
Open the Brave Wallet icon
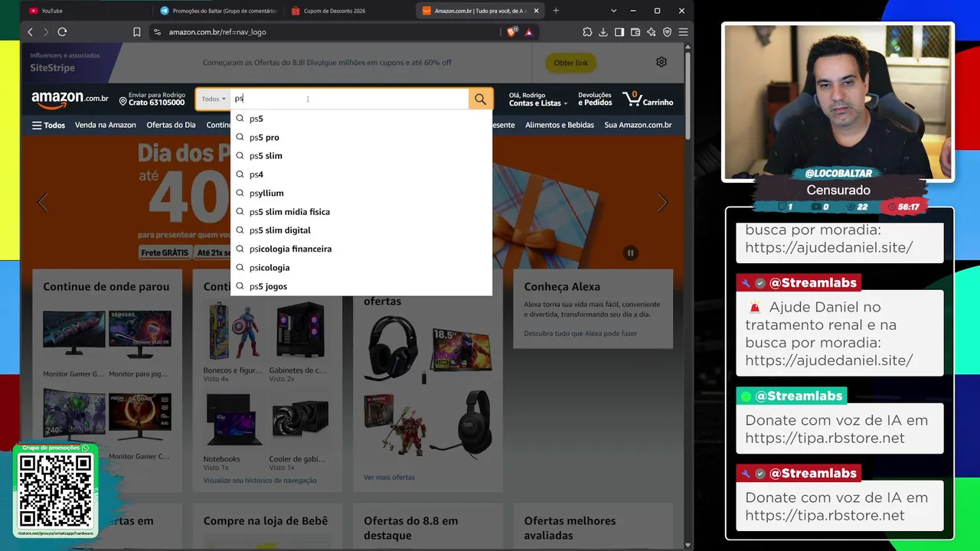click(x=635, y=32)
